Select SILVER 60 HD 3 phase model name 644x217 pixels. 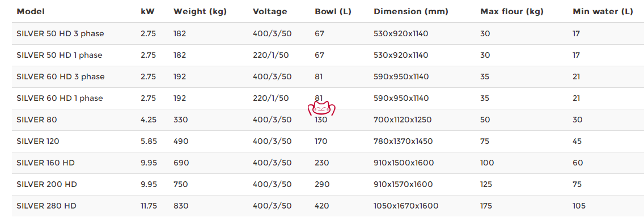click(60, 76)
